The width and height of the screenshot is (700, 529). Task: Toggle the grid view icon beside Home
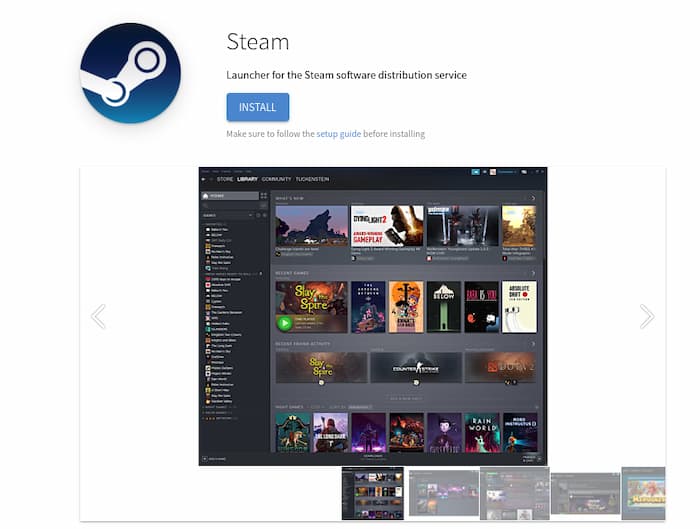(x=263, y=196)
